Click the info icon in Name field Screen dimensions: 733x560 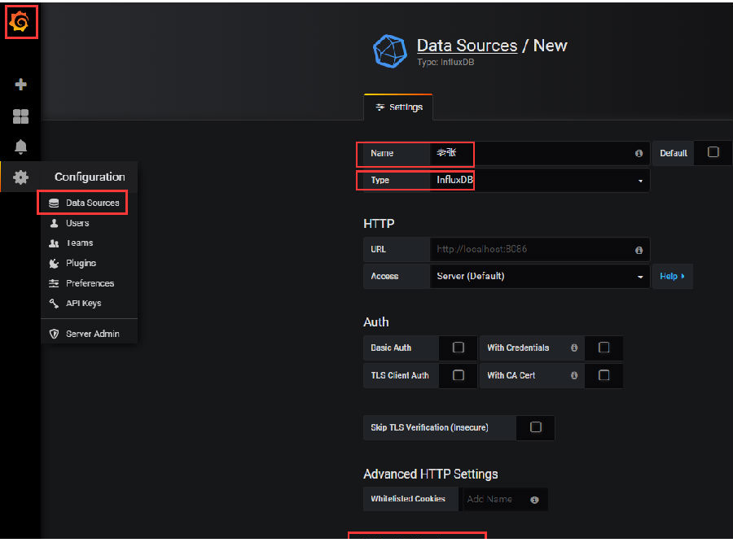click(x=639, y=153)
